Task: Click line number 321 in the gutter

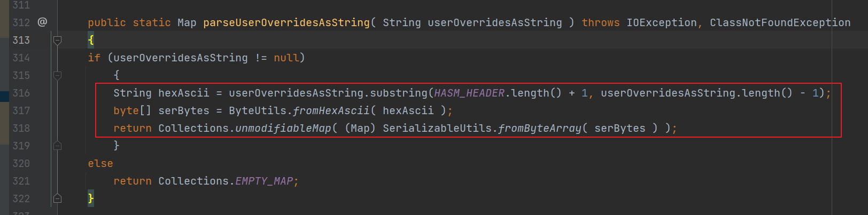Action: (x=21, y=181)
